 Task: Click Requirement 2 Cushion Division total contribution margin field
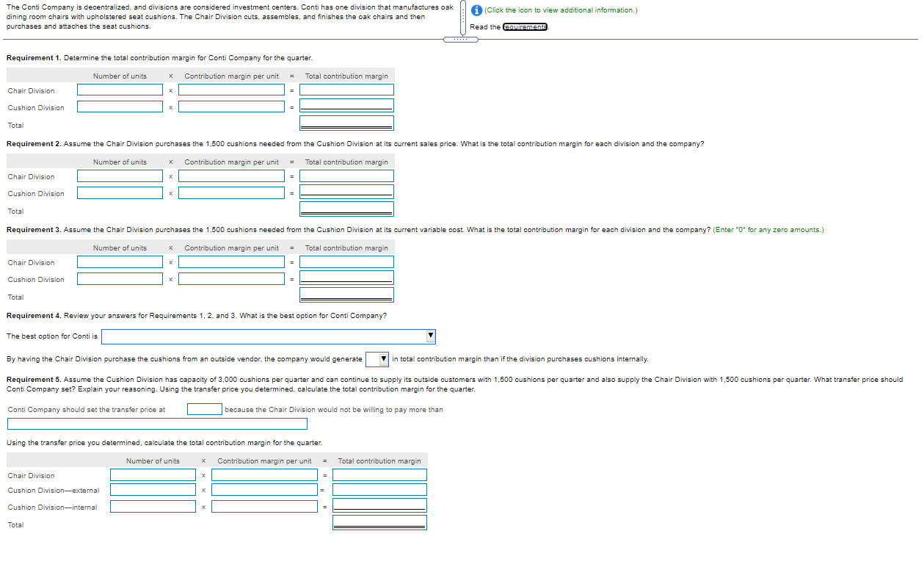point(346,192)
